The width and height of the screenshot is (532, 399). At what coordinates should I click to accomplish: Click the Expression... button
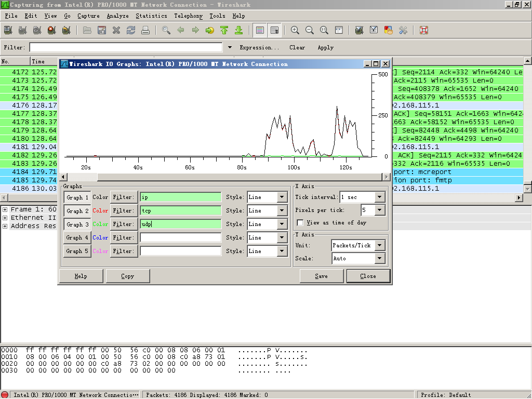point(259,47)
